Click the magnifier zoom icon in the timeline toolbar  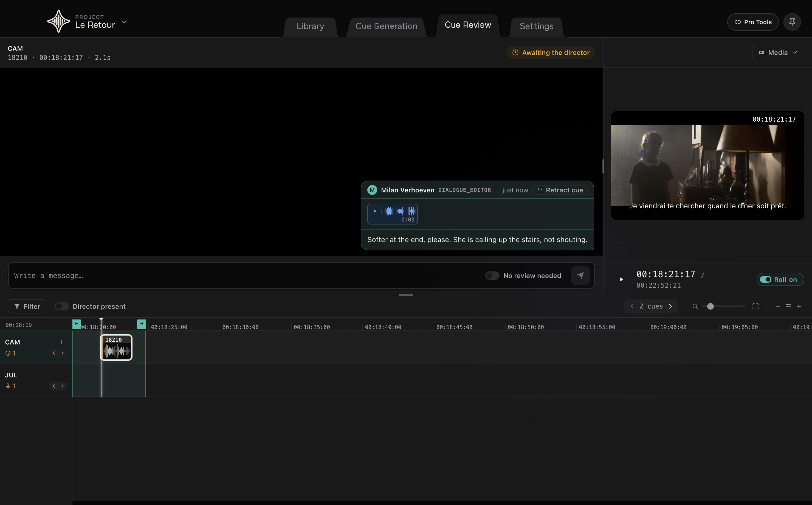pos(695,306)
